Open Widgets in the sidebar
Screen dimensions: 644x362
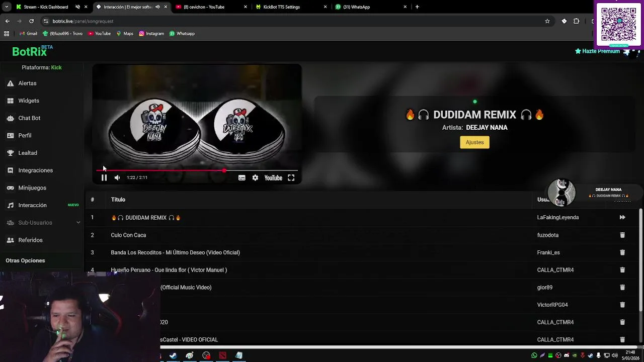click(x=29, y=101)
